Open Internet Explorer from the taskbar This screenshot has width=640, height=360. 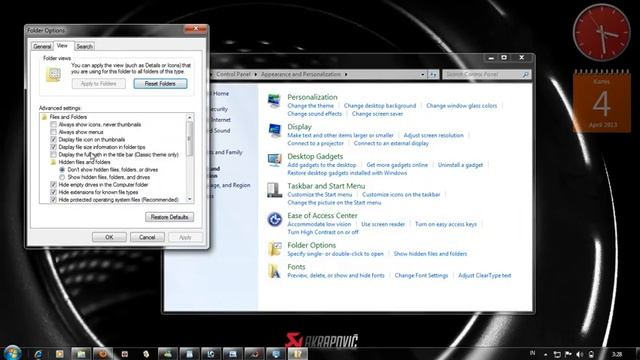[38, 354]
